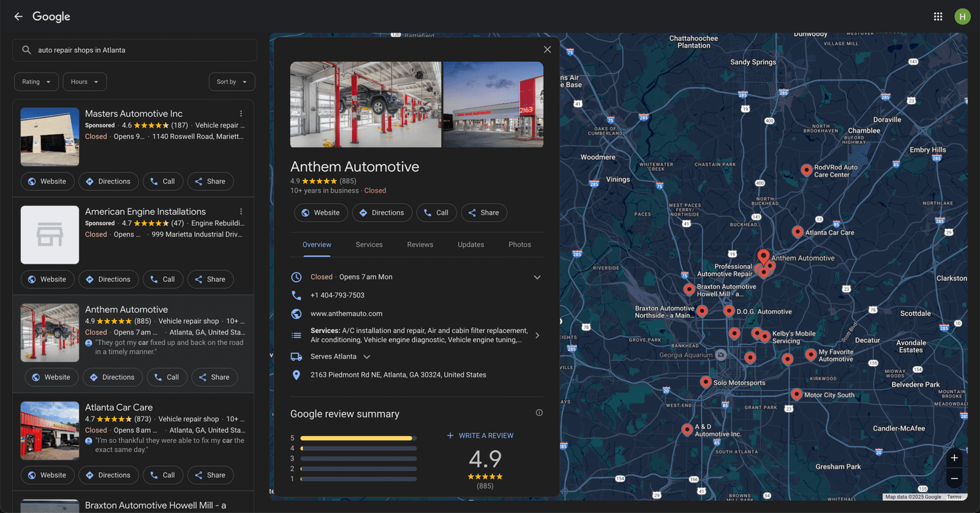
Task: Get directions to Masters Automotive Inc
Action: tap(108, 181)
